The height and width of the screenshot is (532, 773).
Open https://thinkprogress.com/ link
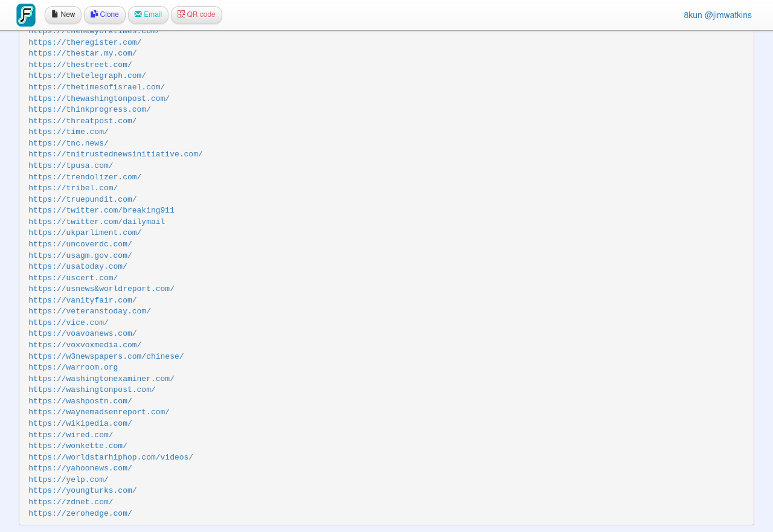tap(90, 109)
